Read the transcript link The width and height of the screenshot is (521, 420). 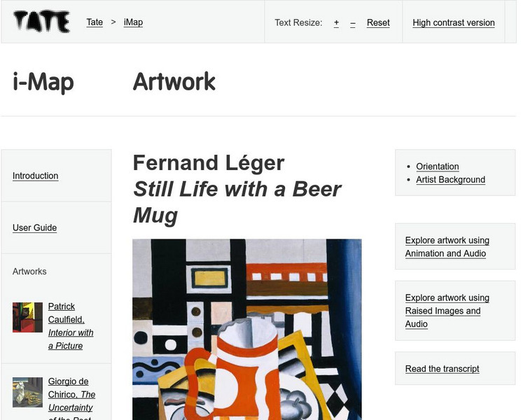pos(442,369)
